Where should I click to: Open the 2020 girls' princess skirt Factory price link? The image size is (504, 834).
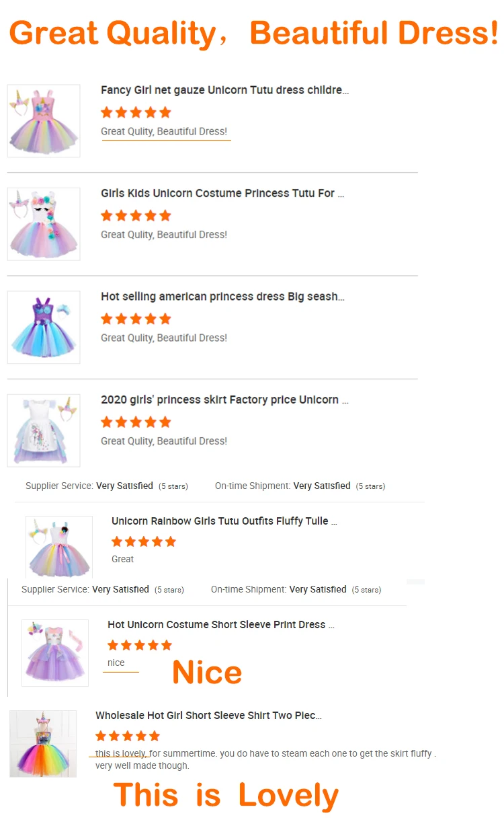coord(224,400)
